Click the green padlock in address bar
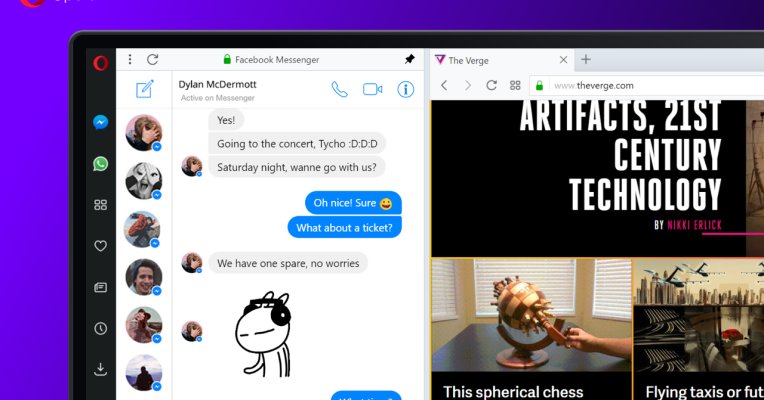 pyautogui.click(x=539, y=86)
